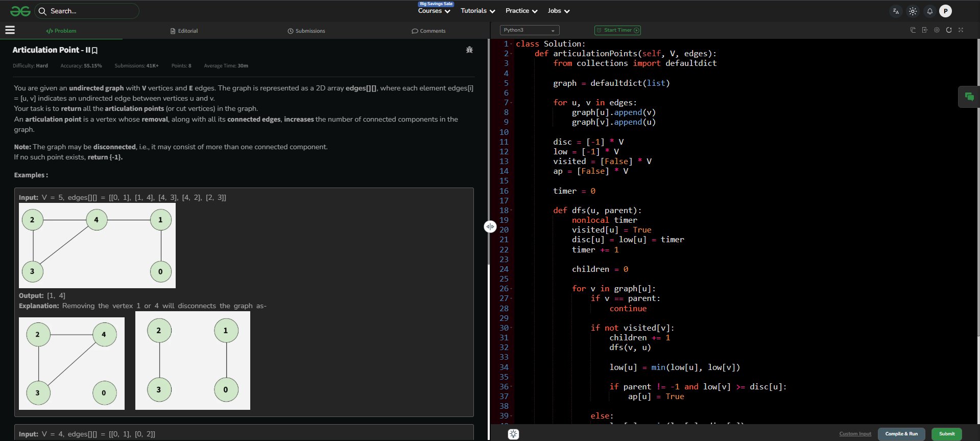This screenshot has height=441, width=980.
Task: Open the Python3 language dropdown
Action: tap(529, 30)
